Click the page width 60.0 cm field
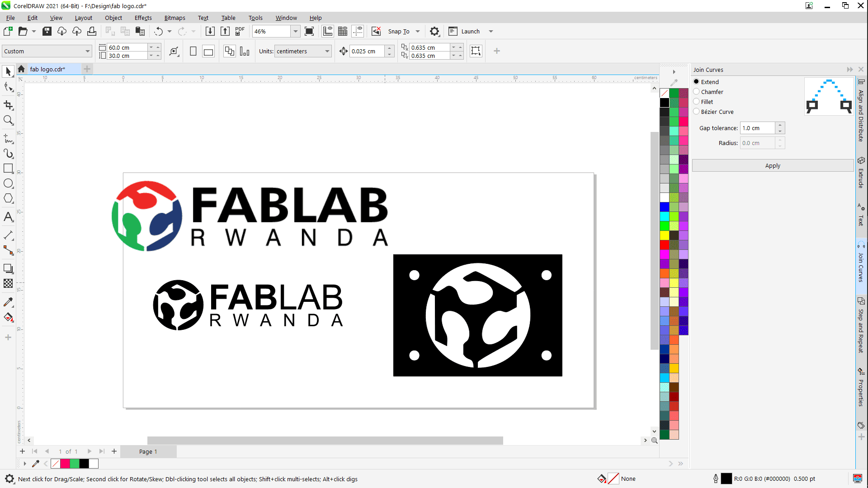The height and width of the screenshot is (488, 868). coord(127,47)
